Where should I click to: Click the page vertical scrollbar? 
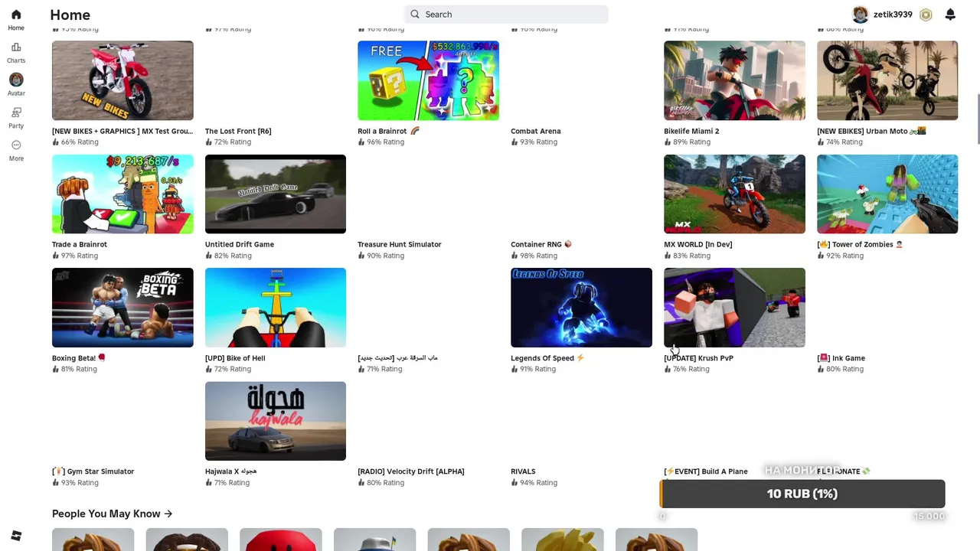click(978, 119)
